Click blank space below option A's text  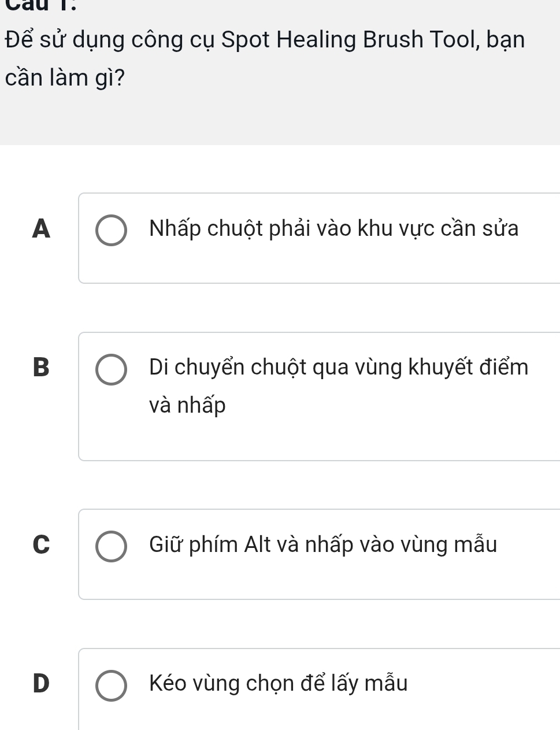[318, 265]
